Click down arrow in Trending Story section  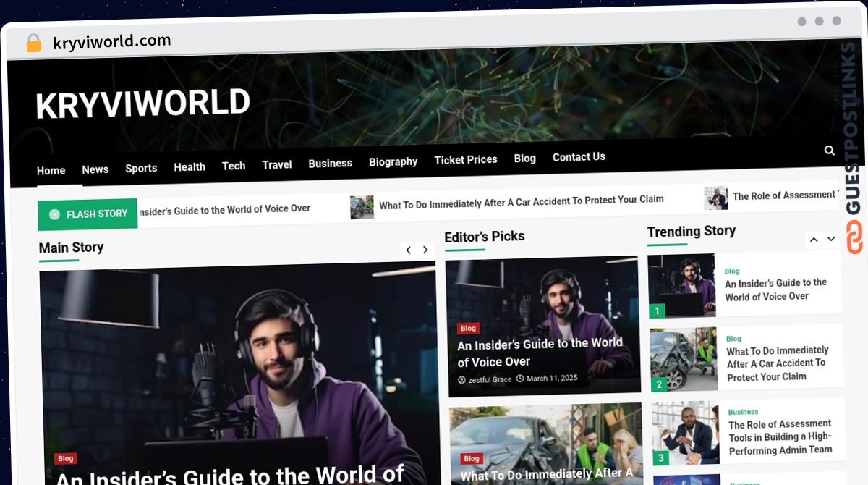coord(831,238)
